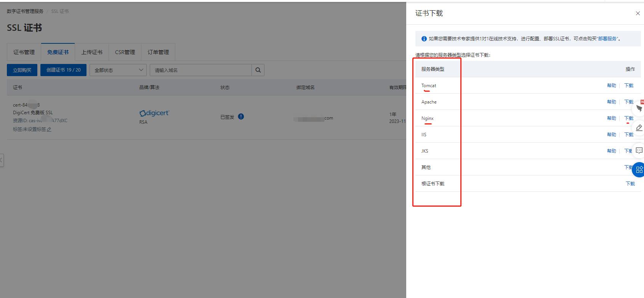Screen dimensions: 644x298
Task: Download the Tomcat certificate
Action: tap(629, 86)
